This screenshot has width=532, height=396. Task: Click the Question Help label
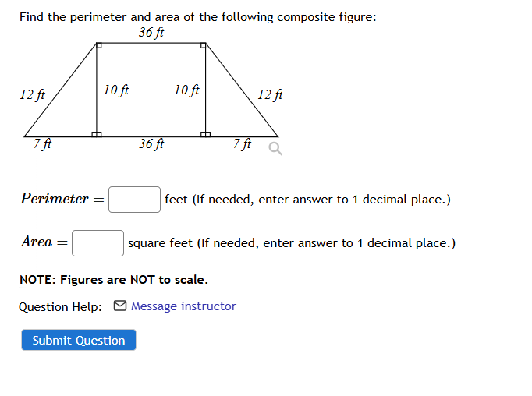[x=60, y=307]
